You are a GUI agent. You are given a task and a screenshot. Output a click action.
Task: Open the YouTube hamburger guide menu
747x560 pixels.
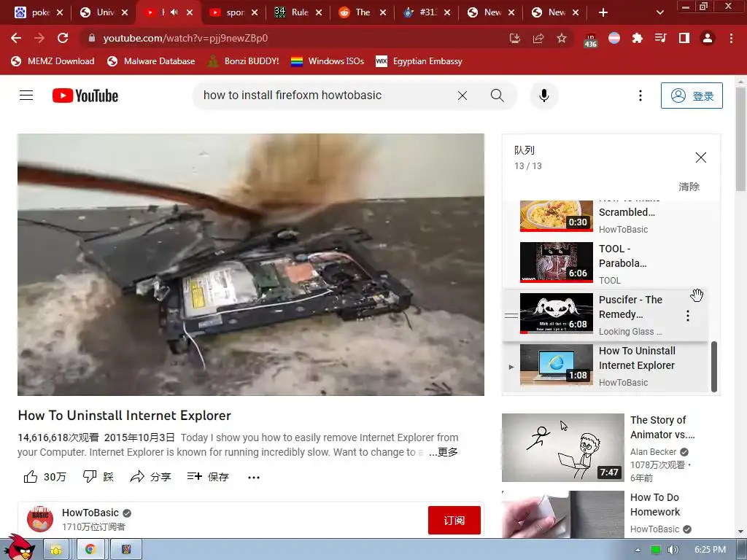click(26, 96)
